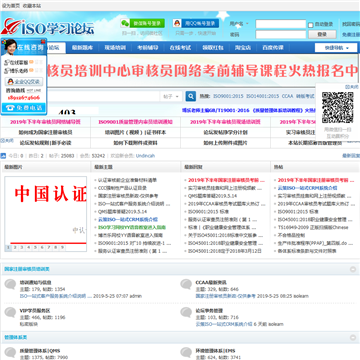The image size is (360, 360).
Task: Toggle the 自动登录 checkbox
Action: point(311,25)
